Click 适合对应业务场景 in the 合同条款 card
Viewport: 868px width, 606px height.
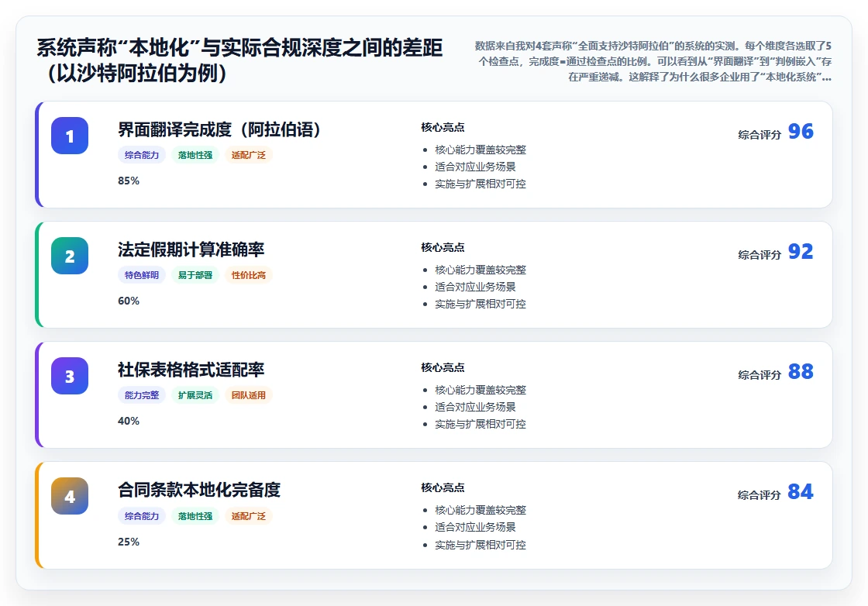tap(476, 527)
